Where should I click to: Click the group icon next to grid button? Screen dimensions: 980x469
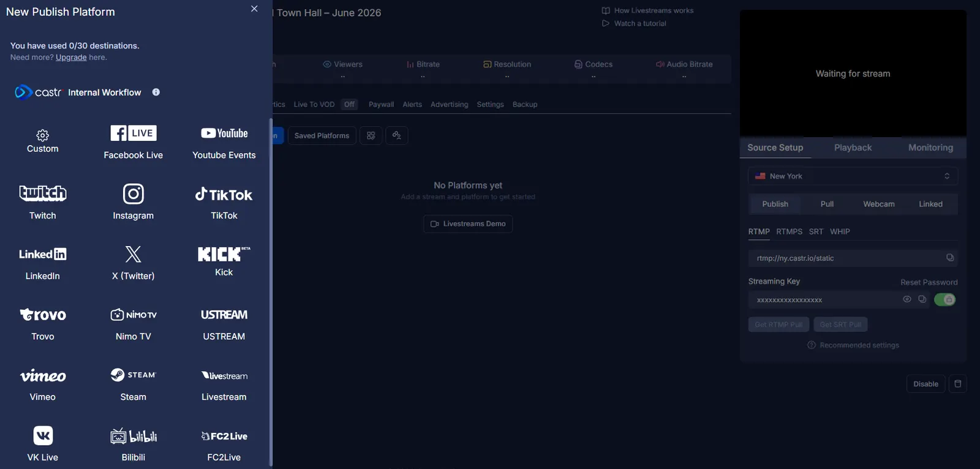[x=397, y=135]
